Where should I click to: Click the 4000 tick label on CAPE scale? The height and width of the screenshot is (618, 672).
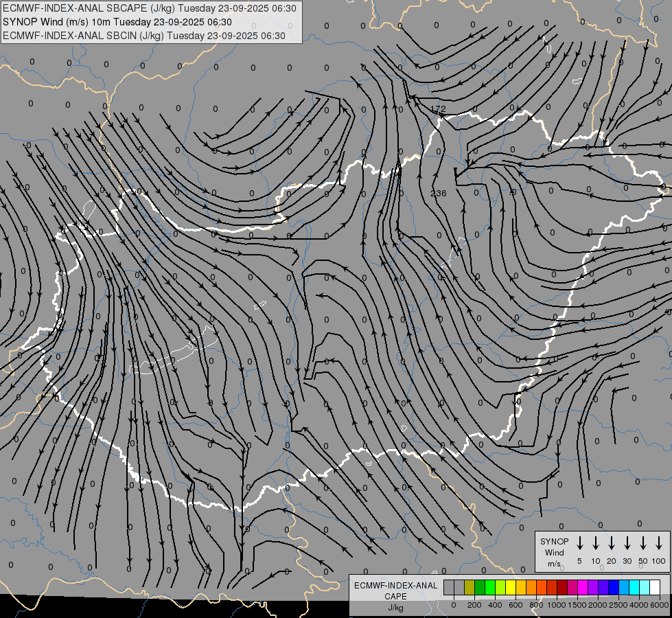639,605
